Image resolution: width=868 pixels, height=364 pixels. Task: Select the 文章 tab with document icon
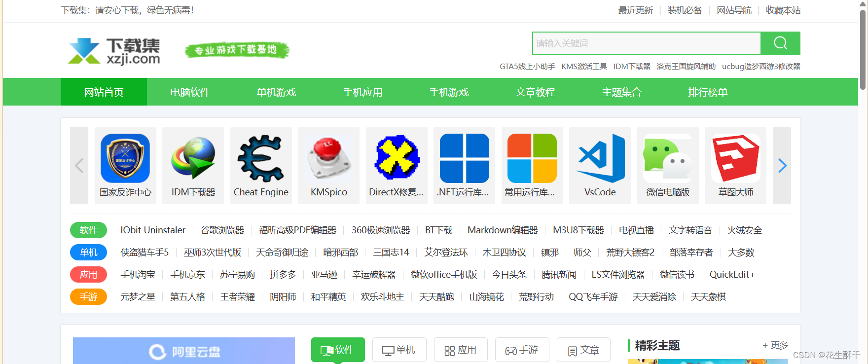coord(583,350)
